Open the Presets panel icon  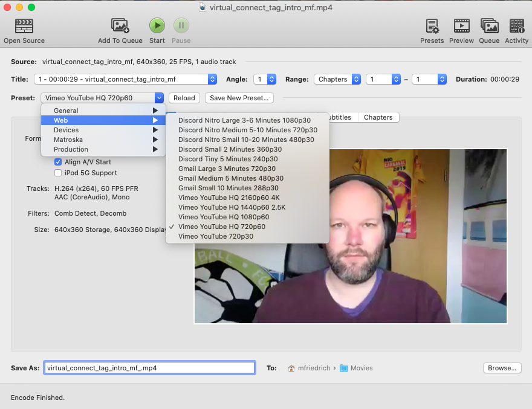[432, 25]
